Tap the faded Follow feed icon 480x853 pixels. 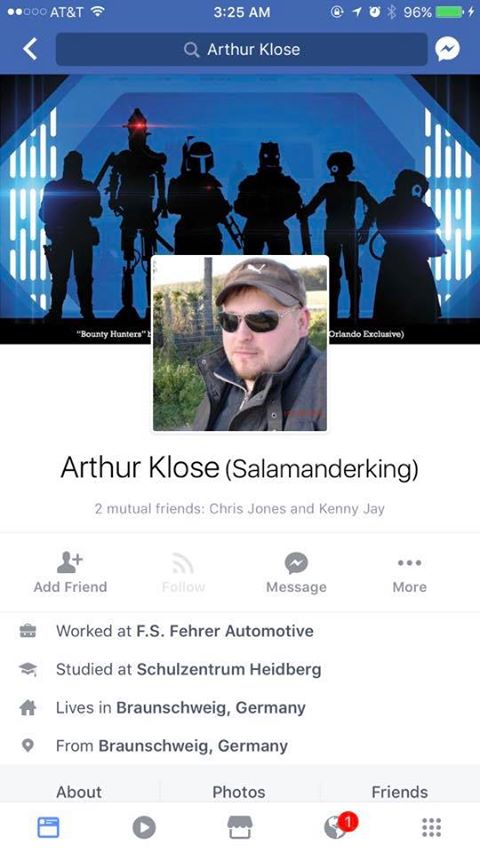point(183,563)
